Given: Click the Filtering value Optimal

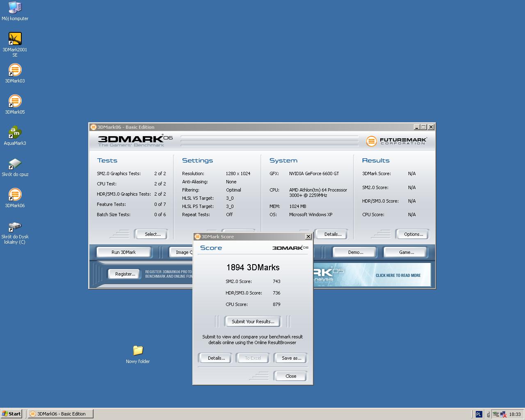Looking at the screenshot, I should coord(233,190).
